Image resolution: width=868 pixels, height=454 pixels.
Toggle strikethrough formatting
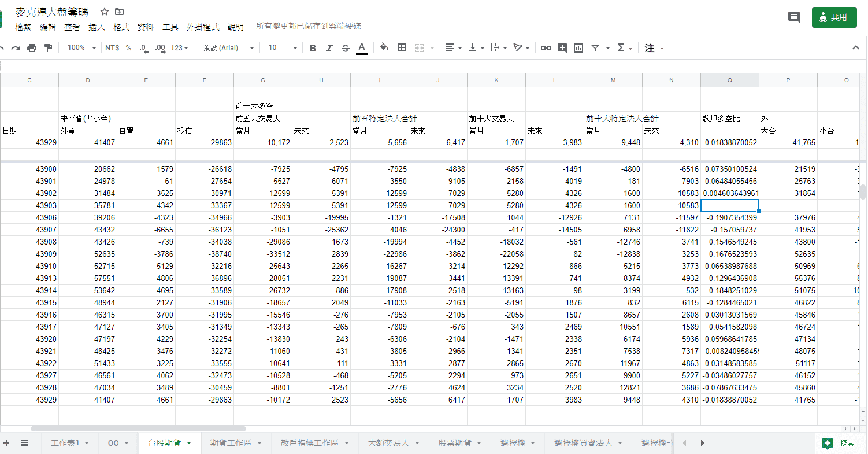[x=346, y=48]
